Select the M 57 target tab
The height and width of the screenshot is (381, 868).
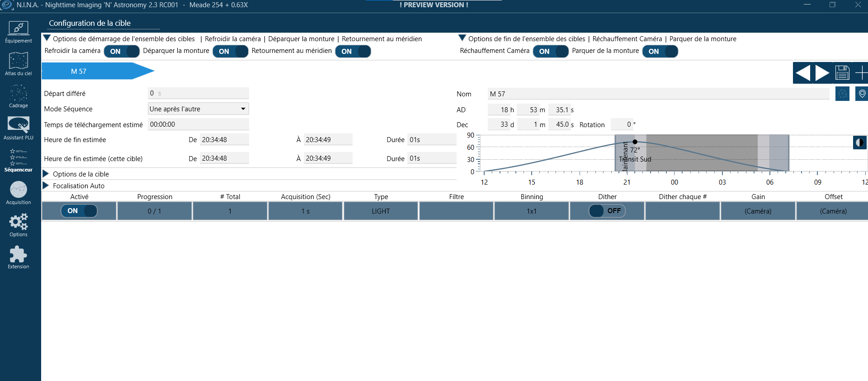point(98,71)
